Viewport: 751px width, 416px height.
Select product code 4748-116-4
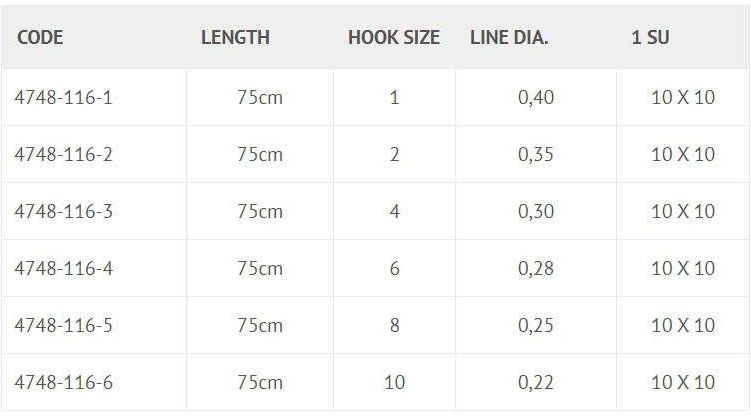click(x=63, y=268)
